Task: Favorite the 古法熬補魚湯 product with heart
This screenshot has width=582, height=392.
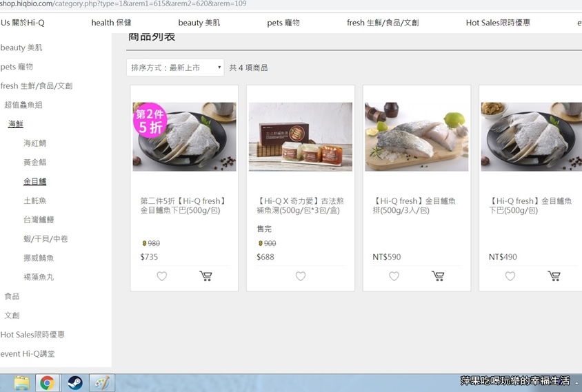Action: pos(301,276)
